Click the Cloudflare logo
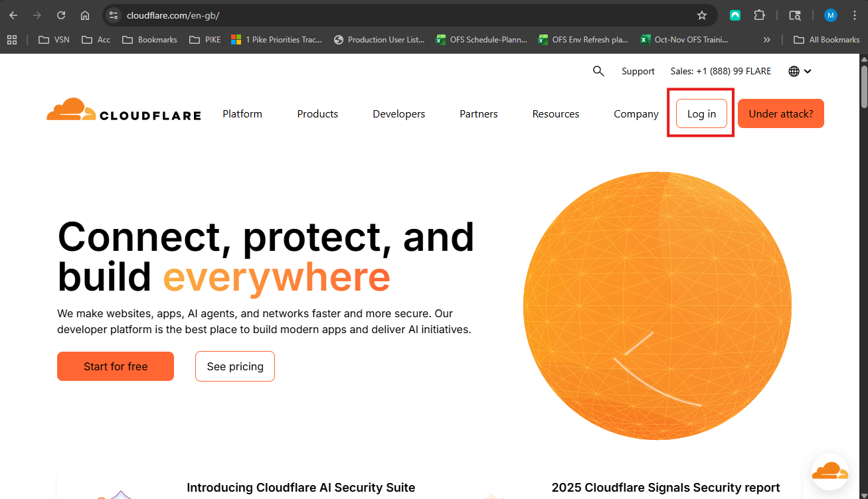 pyautogui.click(x=124, y=111)
